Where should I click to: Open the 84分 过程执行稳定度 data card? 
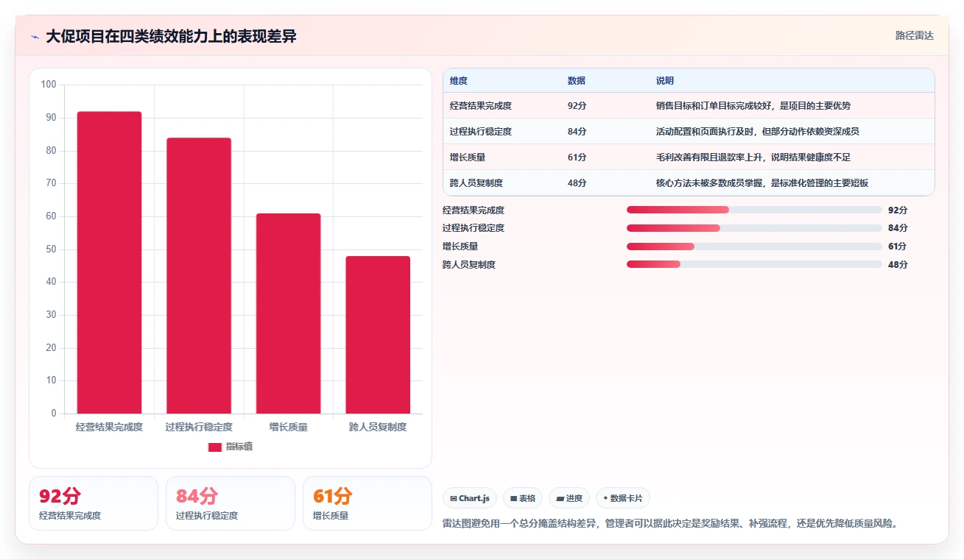[x=231, y=503]
